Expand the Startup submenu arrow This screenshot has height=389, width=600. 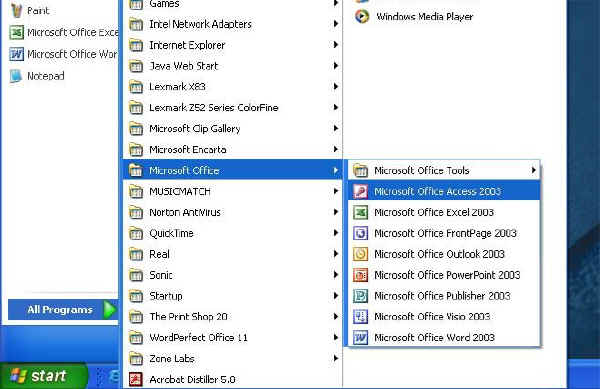pos(336,295)
